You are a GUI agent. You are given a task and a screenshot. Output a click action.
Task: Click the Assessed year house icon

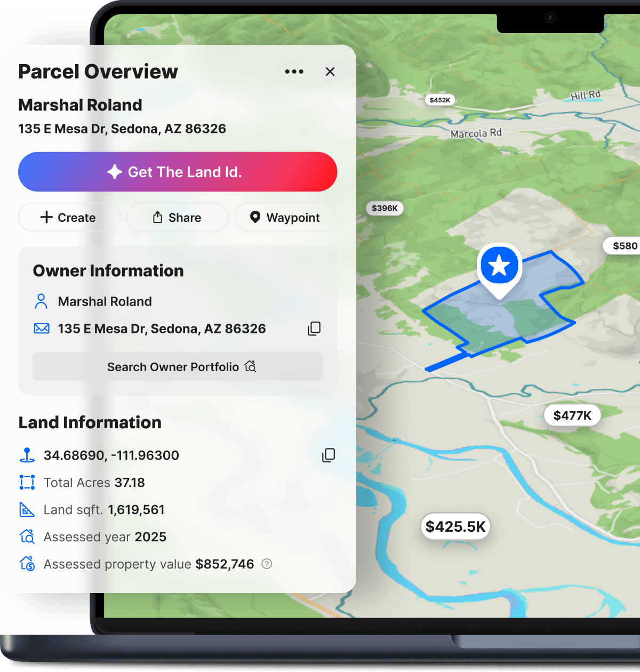point(27,537)
